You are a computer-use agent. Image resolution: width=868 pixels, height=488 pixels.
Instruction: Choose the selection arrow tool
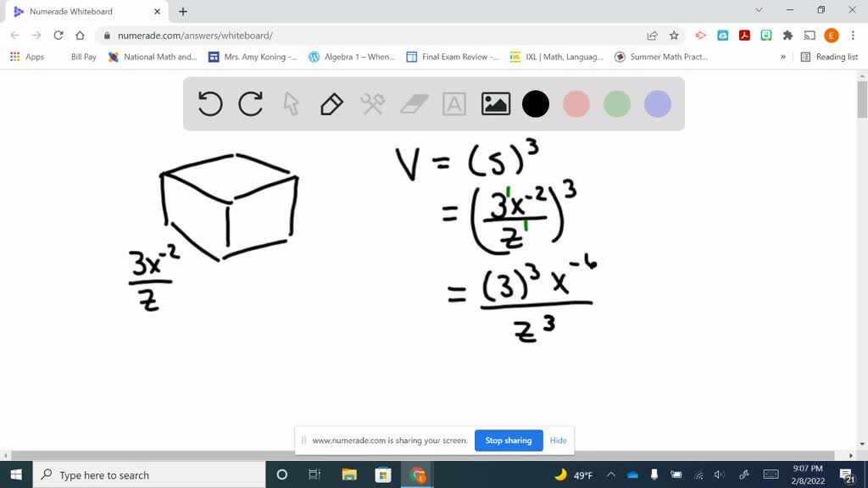click(x=289, y=103)
